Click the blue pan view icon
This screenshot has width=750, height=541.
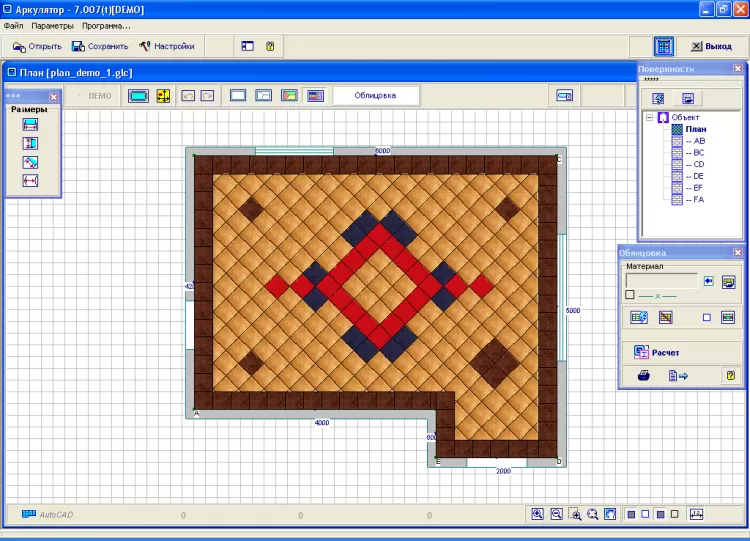(610, 514)
